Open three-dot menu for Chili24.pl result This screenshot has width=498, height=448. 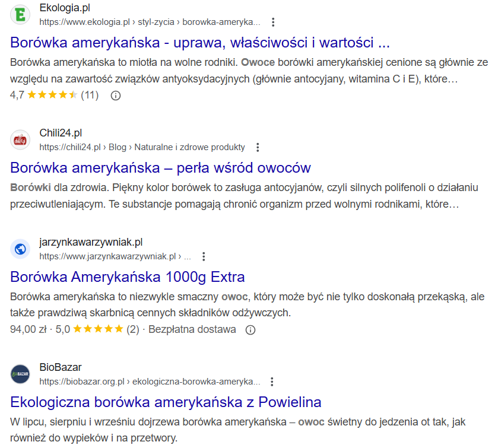pyautogui.click(x=258, y=147)
